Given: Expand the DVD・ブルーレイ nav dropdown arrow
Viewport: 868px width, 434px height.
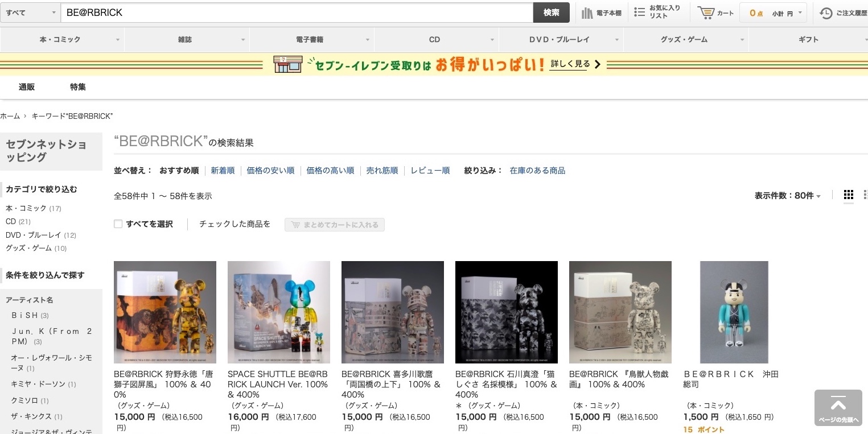Looking at the screenshot, I should [x=617, y=40].
